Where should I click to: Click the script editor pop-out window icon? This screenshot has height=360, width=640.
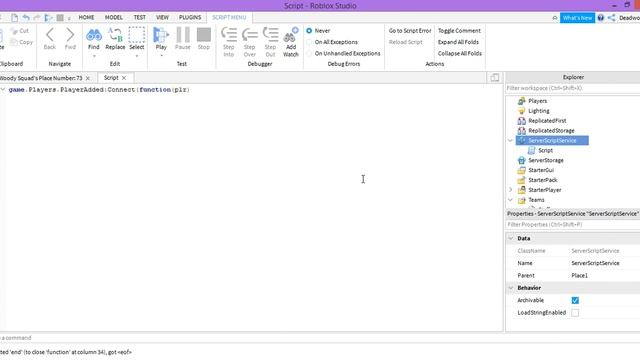point(494,77)
